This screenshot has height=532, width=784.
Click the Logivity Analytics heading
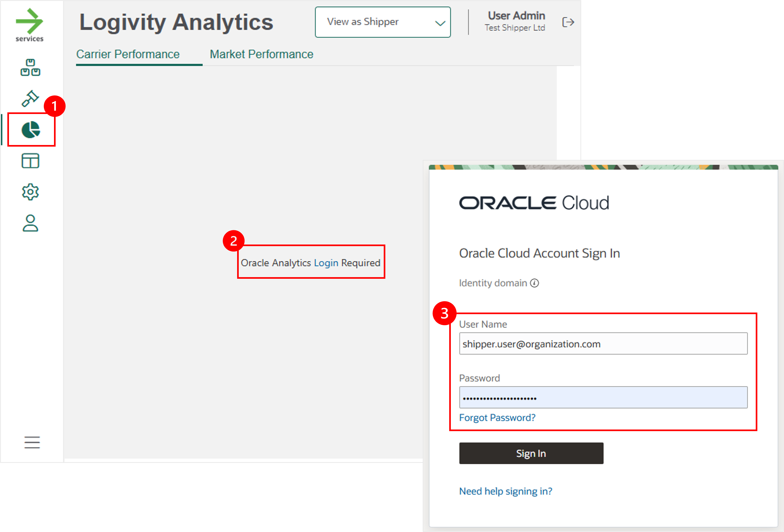click(x=176, y=22)
